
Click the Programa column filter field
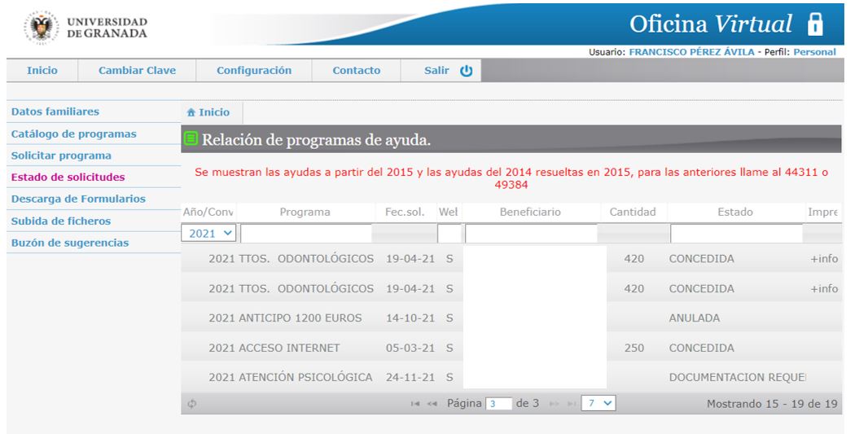[x=305, y=235]
